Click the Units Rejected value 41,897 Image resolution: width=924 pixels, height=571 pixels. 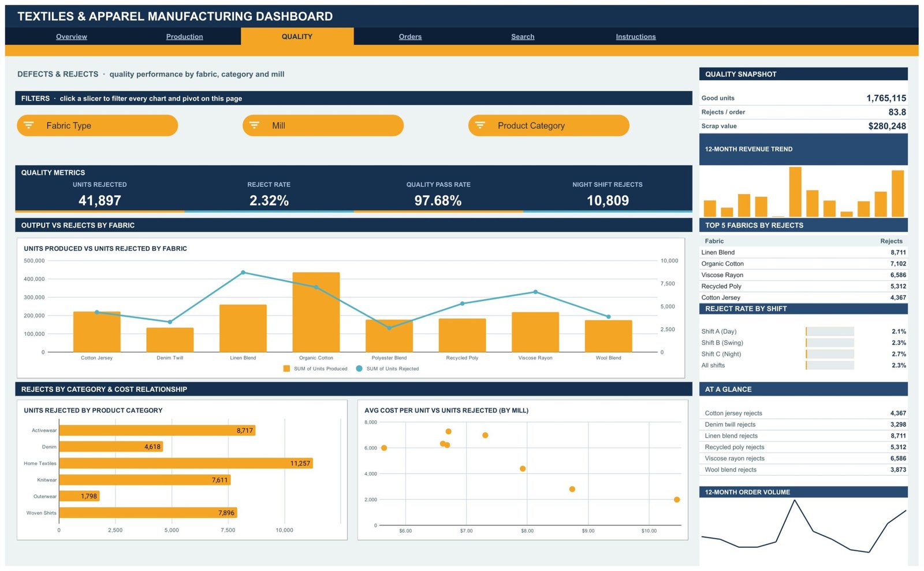(x=100, y=201)
